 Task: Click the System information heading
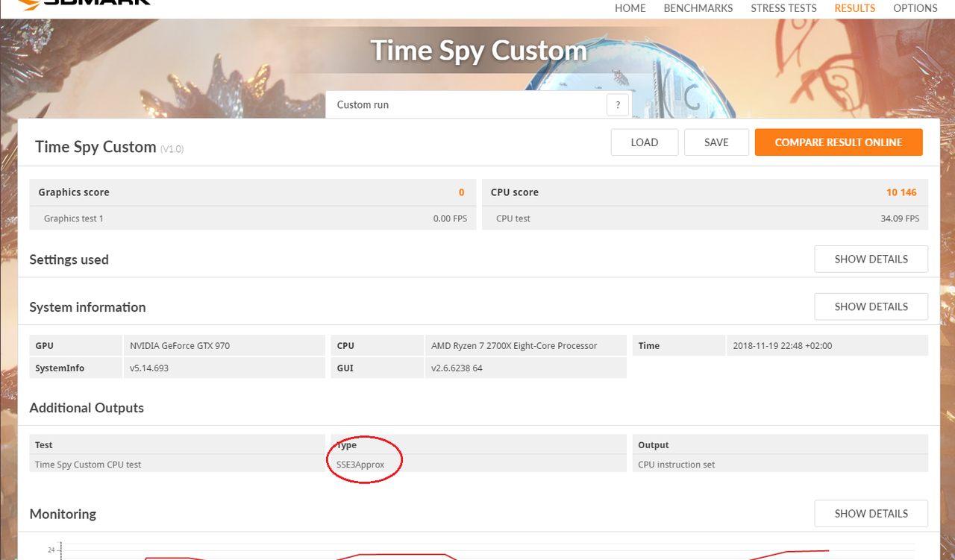coord(87,307)
